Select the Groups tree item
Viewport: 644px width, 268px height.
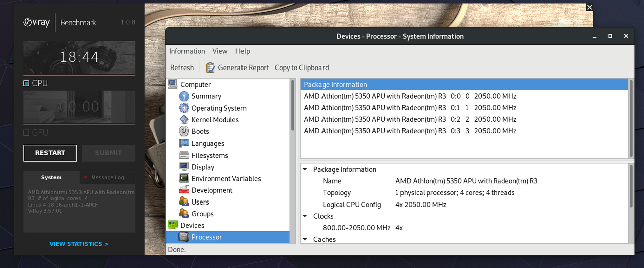202,214
